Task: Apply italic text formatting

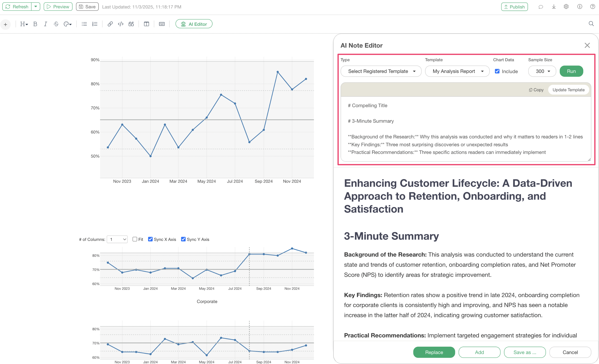Action: pos(45,24)
